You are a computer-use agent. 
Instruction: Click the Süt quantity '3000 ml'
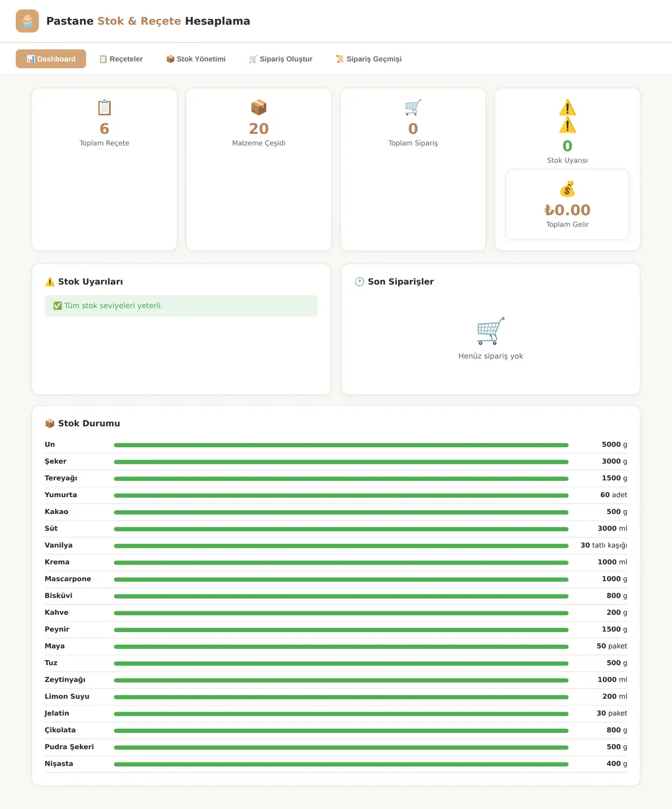tap(612, 529)
